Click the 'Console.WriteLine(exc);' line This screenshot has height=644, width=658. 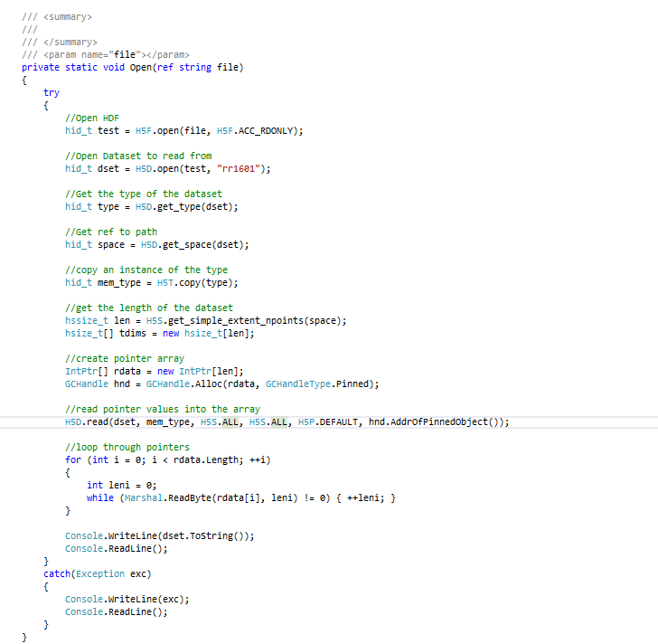pyautogui.click(x=127, y=600)
